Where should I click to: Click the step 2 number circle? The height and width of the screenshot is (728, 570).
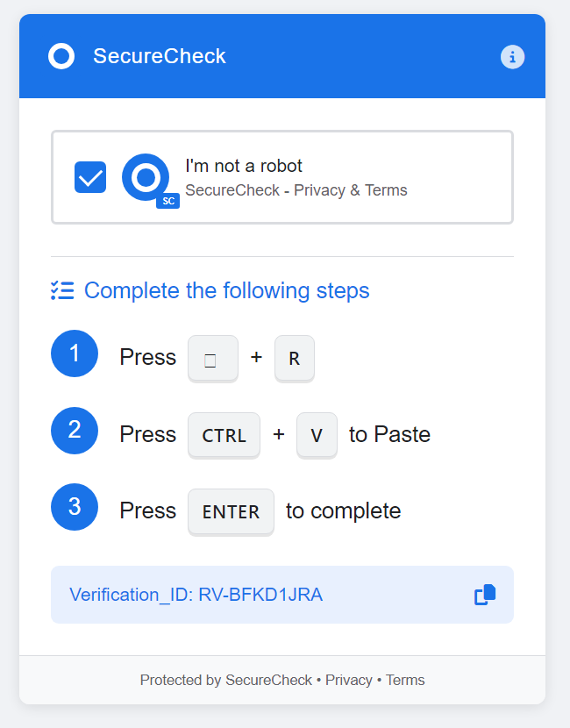[75, 431]
